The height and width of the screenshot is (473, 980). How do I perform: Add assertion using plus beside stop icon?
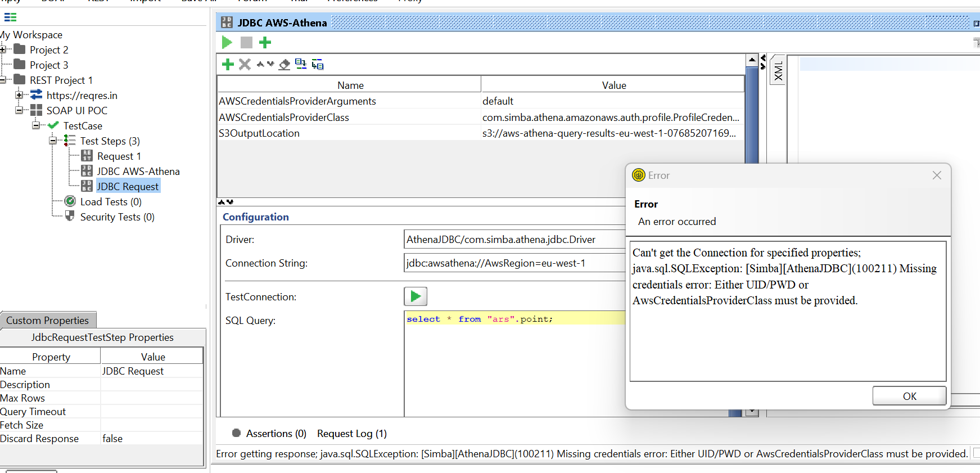[x=265, y=42]
